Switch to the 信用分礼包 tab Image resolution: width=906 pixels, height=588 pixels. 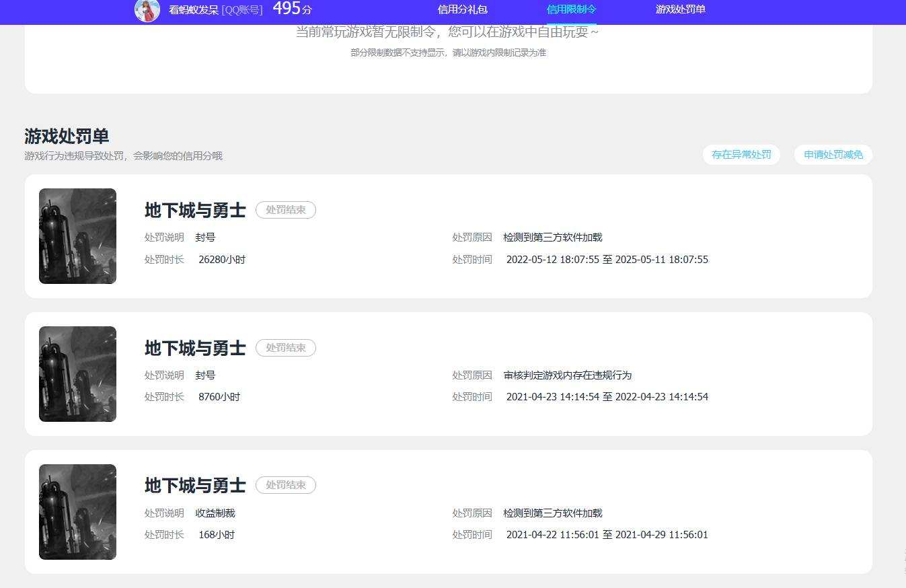point(462,9)
